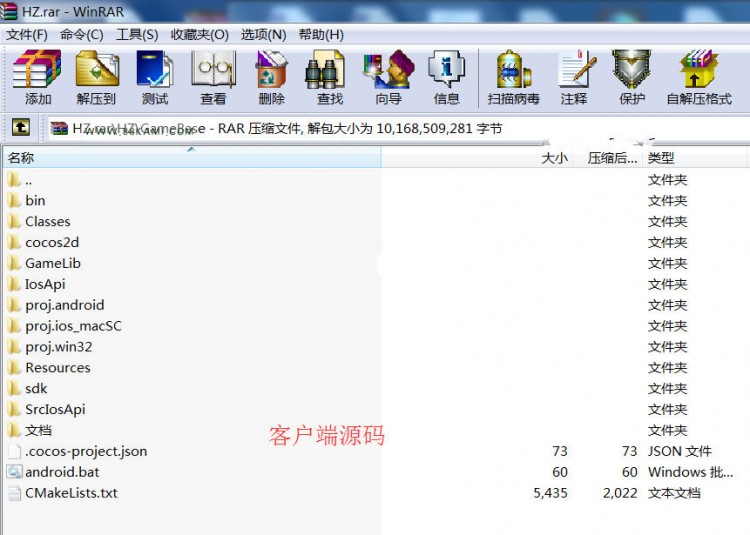
Task: Click the Add (添加) toolbar icon
Action: coord(37,70)
